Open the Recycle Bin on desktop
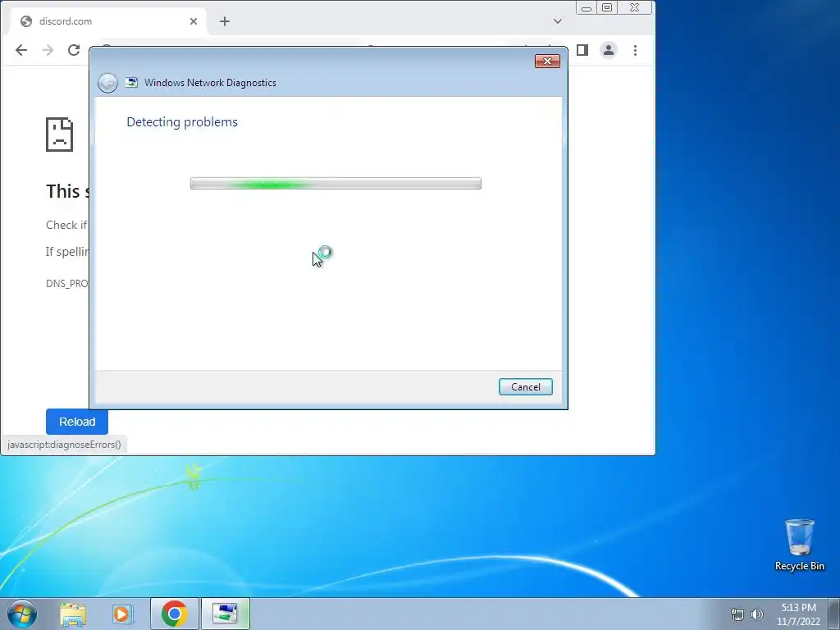The height and width of the screenshot is (630, 840). (x=799, y=545)
